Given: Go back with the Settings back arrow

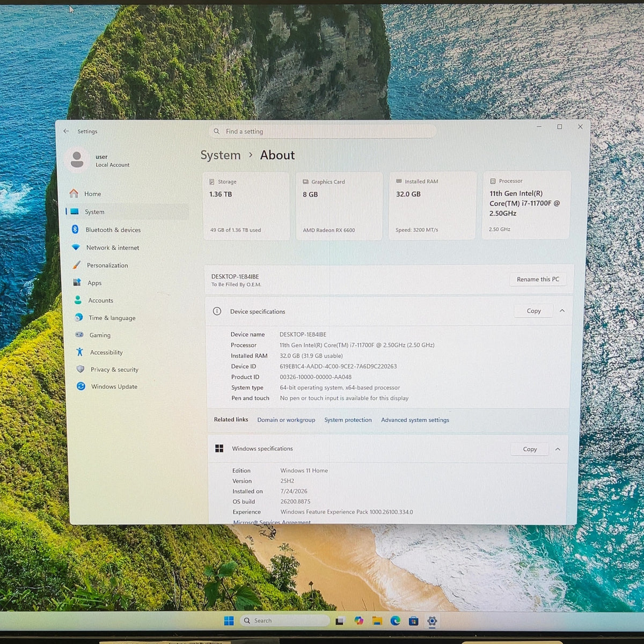Looking at the screenshot, I should pos(66,131).
